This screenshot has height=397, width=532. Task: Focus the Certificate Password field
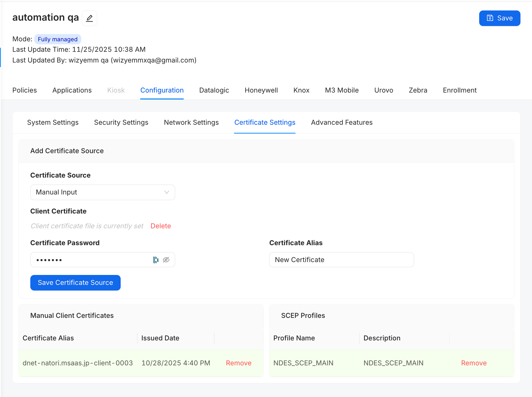click(x=91, y=260)
